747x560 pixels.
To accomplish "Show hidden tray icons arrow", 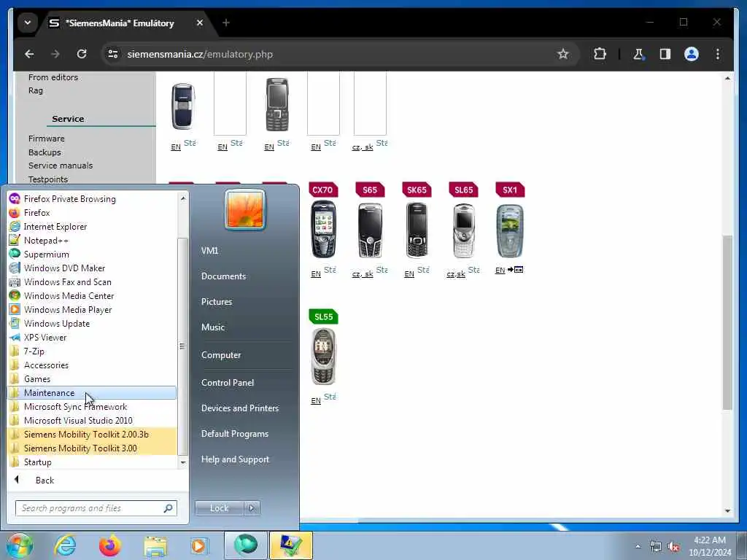I will click(x=638, y=546).
